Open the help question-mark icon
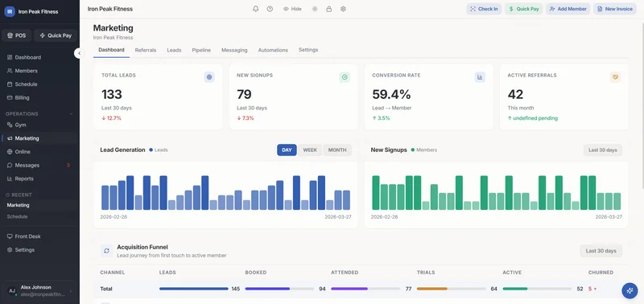Viewport: 644px width, 304px height. pyautogui.click(x=270, y=9)
